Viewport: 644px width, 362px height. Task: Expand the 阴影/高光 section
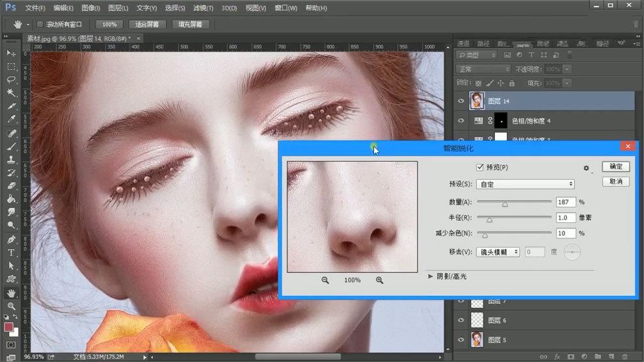[431, 276]
